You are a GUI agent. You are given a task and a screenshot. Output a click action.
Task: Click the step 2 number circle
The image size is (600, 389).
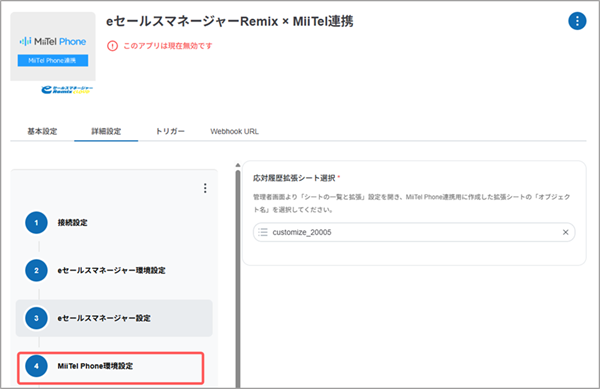click(36, 270)
